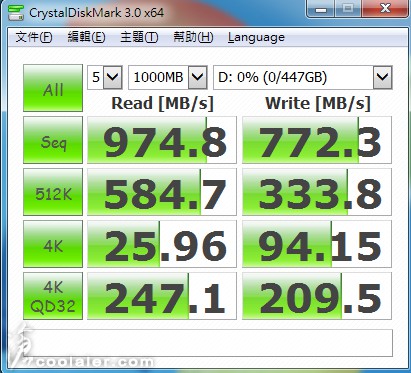The image size is (411, 373).
Task: Open the 文件(F) menu
Action: (x=34, y=37)
